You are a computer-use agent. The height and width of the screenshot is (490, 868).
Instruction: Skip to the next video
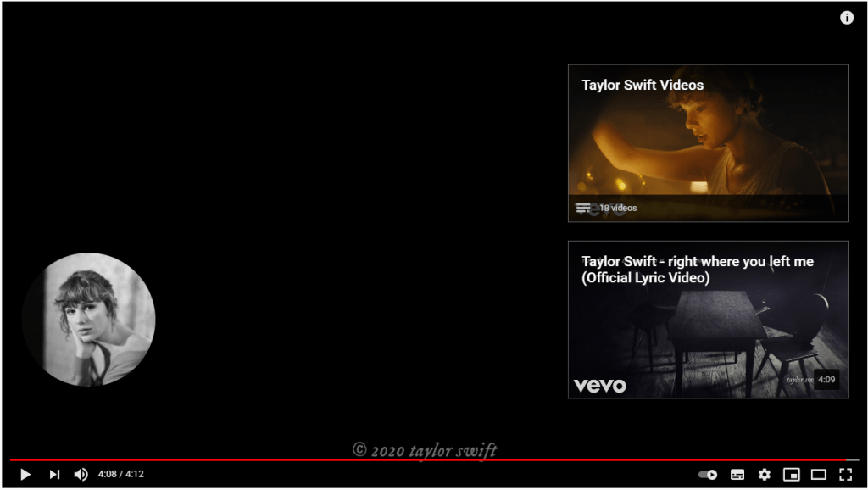pos(54,475)
